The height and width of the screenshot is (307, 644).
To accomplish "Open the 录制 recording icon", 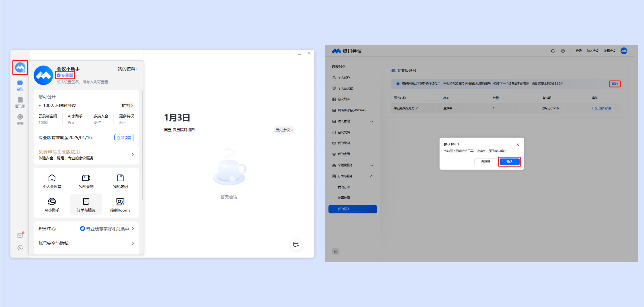I will tap(20, 119).
